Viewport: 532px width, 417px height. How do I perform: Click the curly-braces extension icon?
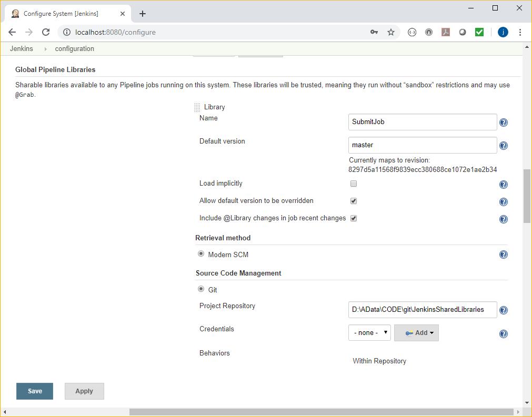click(x=412, y=32)
